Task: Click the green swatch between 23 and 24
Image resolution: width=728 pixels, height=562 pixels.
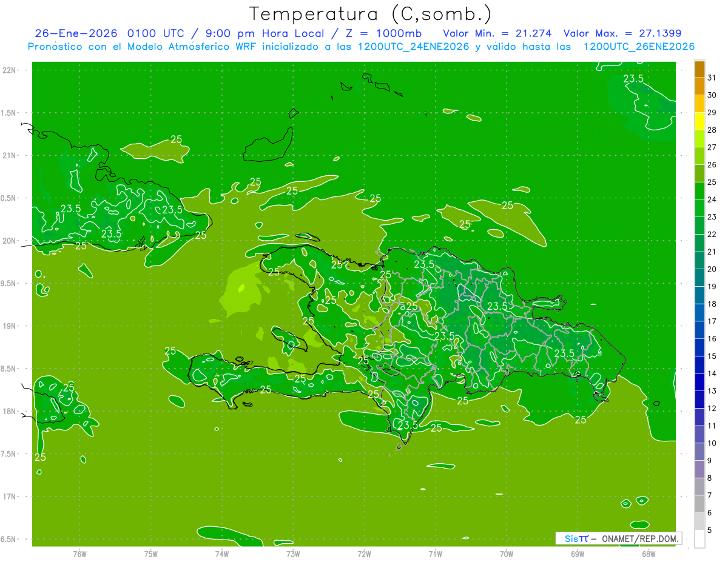Action: (x=700, y=209)
